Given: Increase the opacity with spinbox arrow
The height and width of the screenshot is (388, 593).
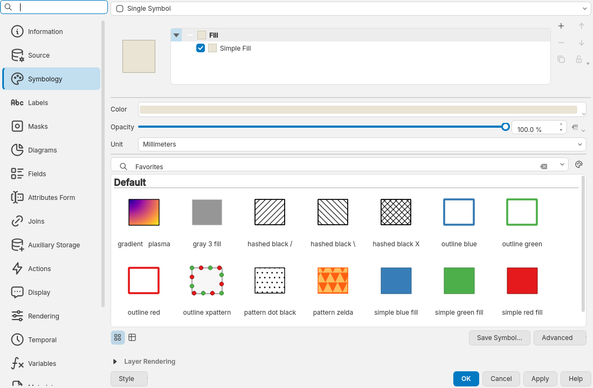Looking at the screenshot, I should coord(561,124).
